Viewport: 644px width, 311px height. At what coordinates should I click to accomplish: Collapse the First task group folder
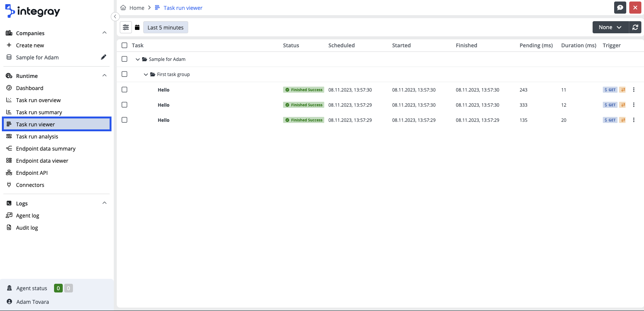(146, 75)
